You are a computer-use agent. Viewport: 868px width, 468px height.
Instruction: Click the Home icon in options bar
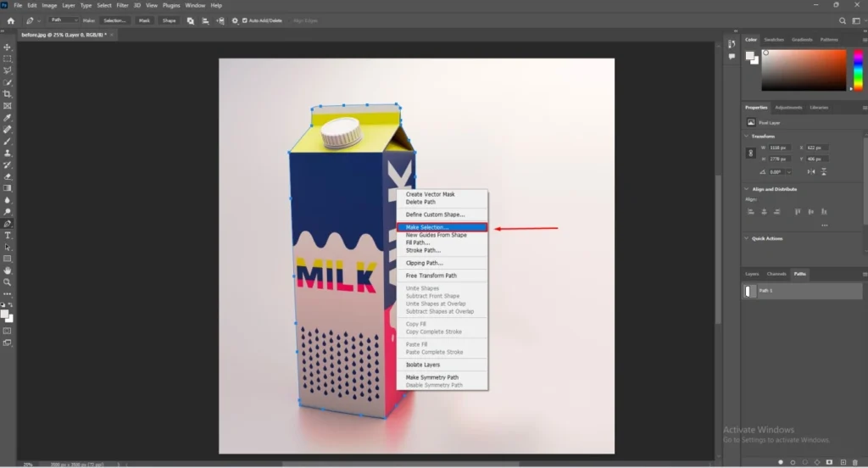[x=10, y=20]
